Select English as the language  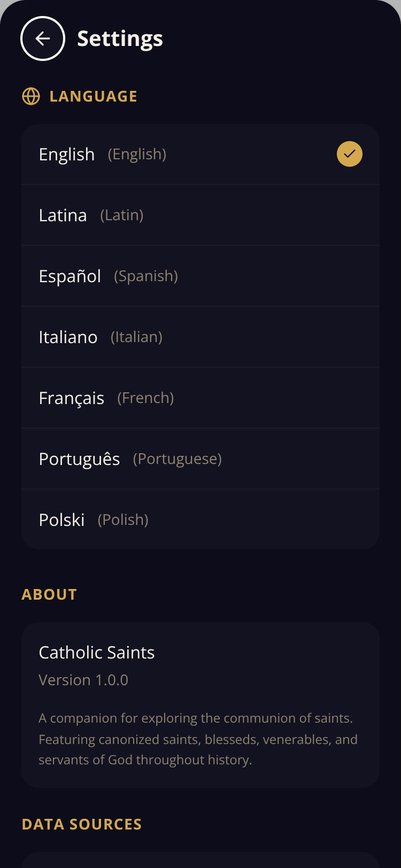200,154
